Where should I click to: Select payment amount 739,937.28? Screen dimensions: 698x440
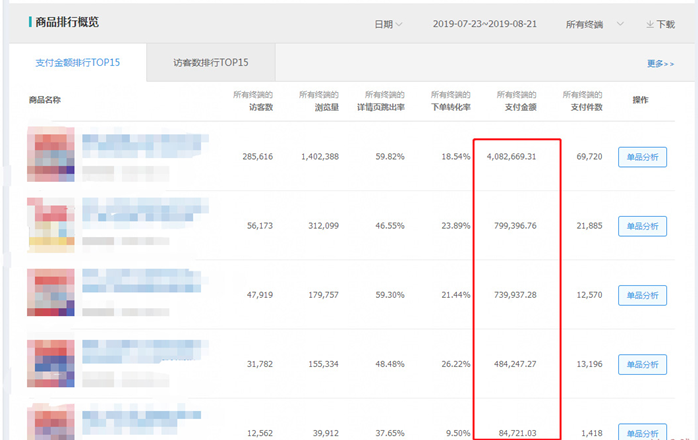tap(515, 295)
